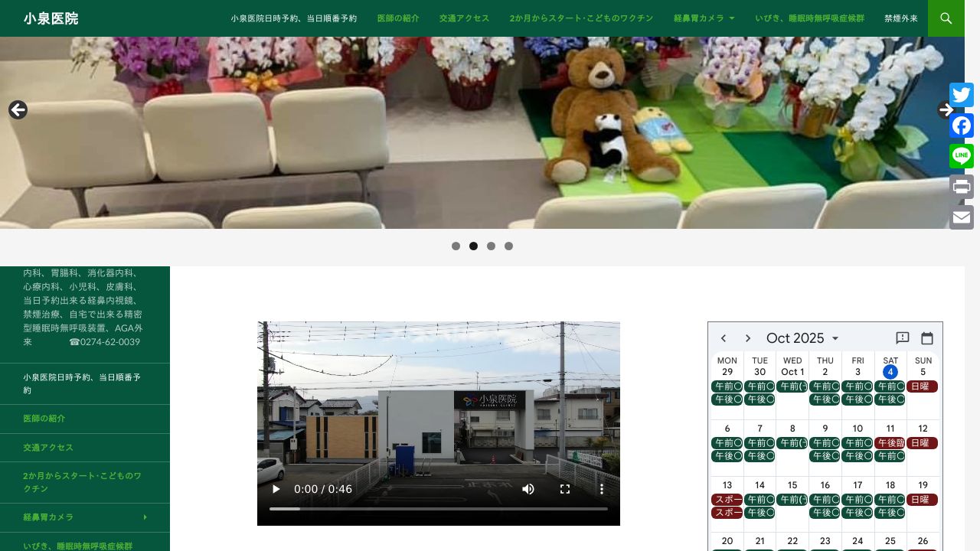Open the search magnifier icon in header
The width and height of the screenshot is (980, 551).
pyautogui.click(x=946, y=18)
